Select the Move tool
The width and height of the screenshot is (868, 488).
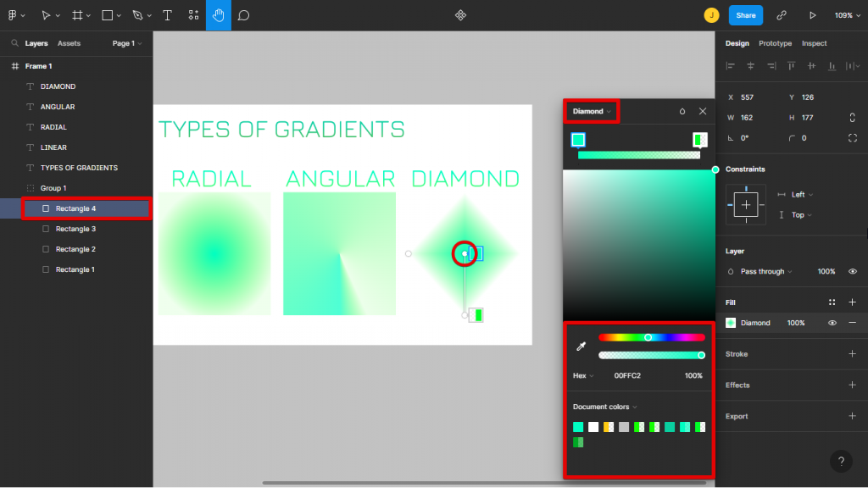click(47, 14)
